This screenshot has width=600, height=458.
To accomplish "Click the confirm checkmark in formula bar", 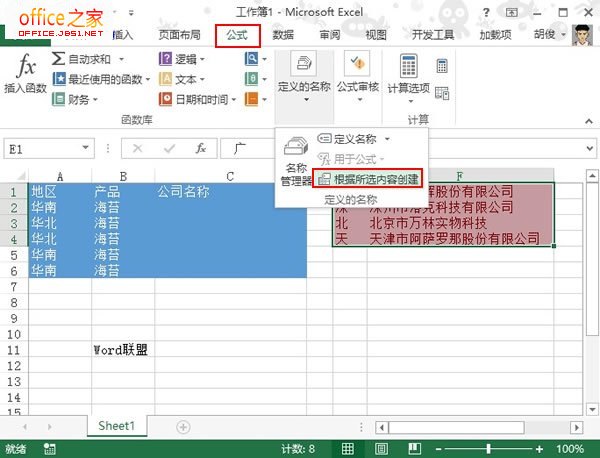I will 169,148.
